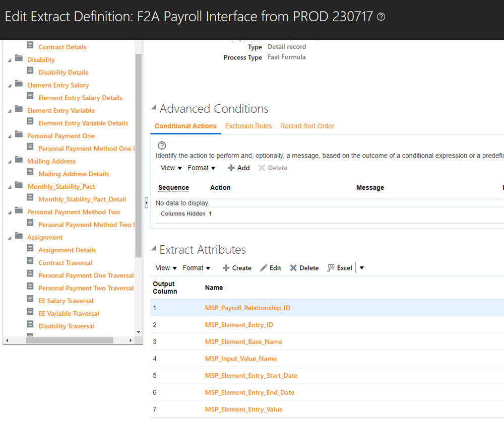Viewport: 504px width, 421px height.
Task: Open the MSP_Element_Entry_Start_Date attribute link
Action: (251, 376)
